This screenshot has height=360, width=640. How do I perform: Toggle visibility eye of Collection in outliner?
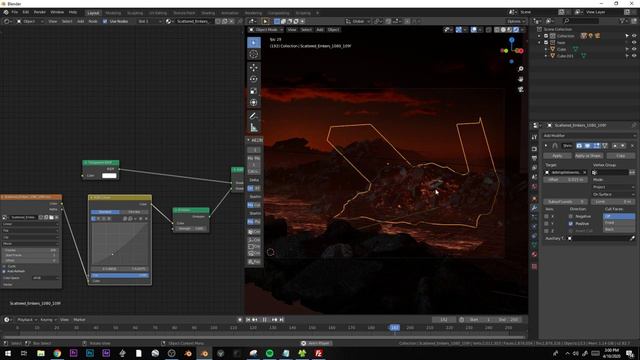pyautogui.click(x=634, y=36)
